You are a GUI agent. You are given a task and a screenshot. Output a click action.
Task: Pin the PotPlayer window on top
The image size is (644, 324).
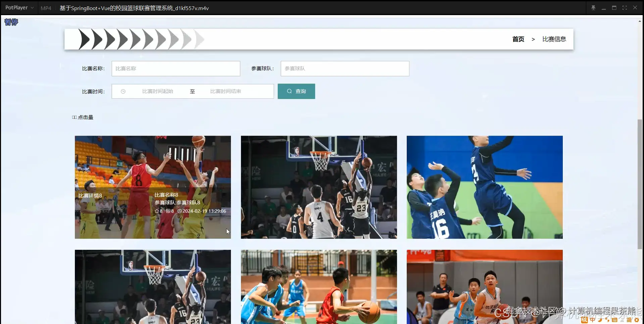593,8
